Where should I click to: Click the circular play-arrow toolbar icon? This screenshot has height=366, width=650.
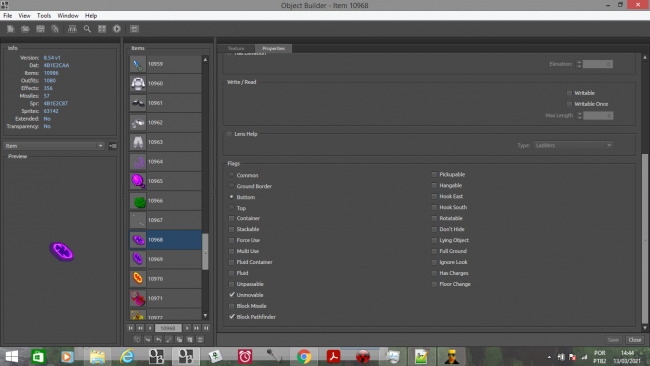click(117, 29)
